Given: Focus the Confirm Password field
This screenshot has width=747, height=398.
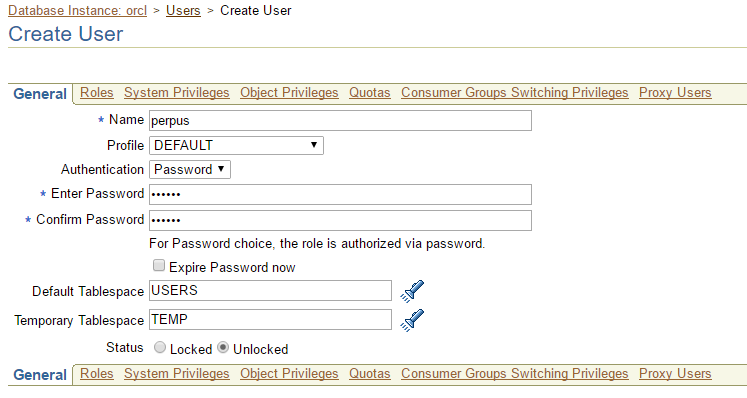Looking at the screenshot, I should 340,221.
